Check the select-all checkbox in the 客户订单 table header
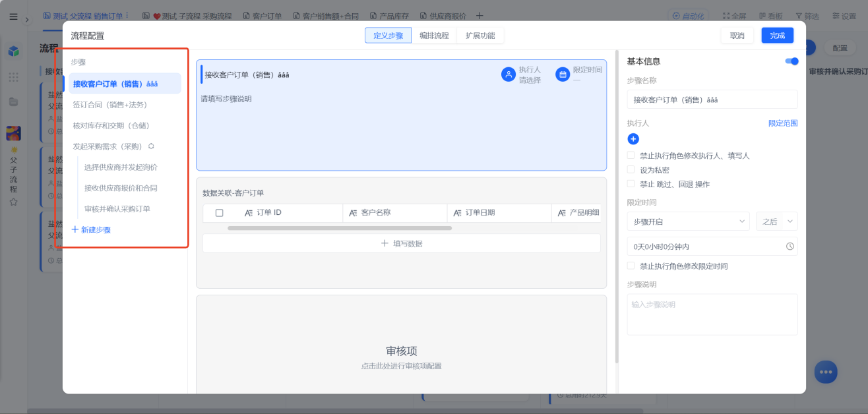This screenshot has width=868, height=414. (x=220, y=213)
